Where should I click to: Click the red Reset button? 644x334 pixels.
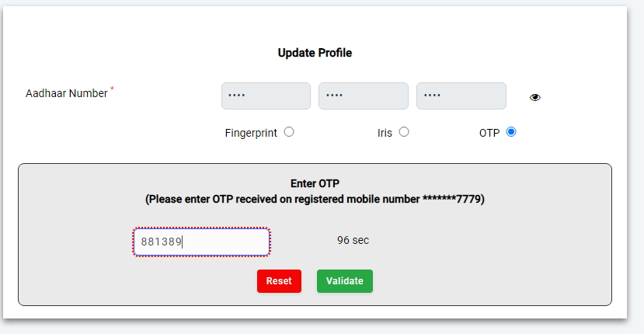point(280,281)
